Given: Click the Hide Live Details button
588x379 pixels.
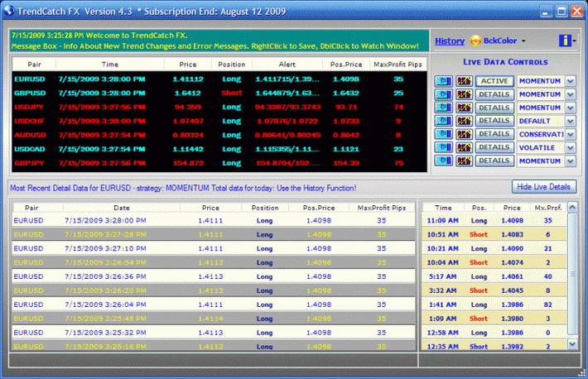Looking at the screenshot, I should [544, 187].
